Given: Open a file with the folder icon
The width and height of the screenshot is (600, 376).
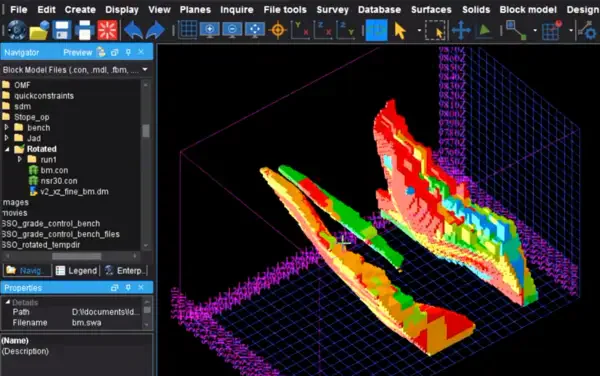Looking at the screenshot, I should pyautogui.click(x=39, y=31).
